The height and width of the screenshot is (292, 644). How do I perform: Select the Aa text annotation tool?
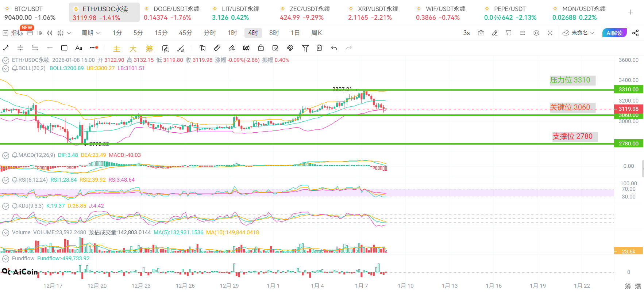pos(79,48)
